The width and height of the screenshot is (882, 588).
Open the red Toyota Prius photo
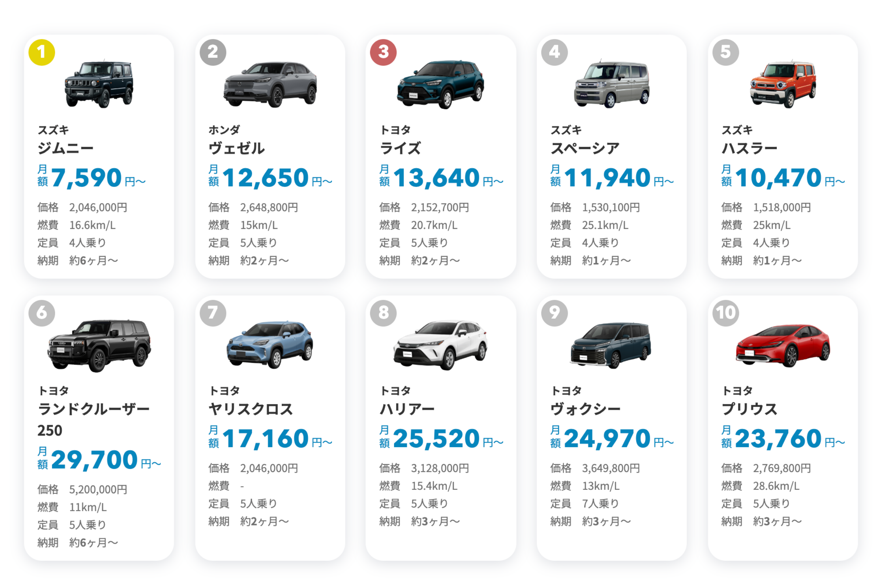tap(783, 346)
